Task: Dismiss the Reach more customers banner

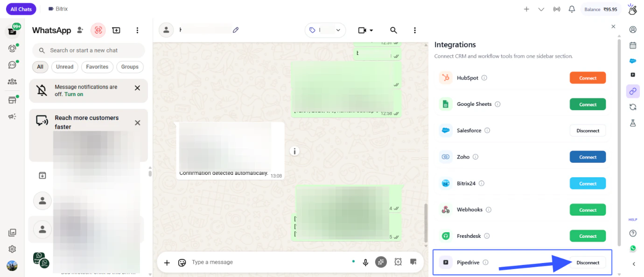Action: pyautogui.click(x=137, y=123)
